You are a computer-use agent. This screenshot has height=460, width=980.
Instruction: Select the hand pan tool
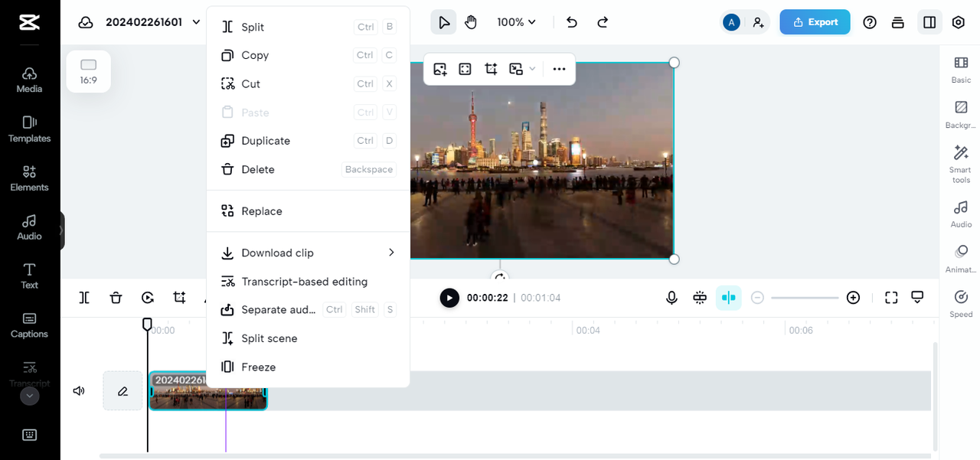471,22
